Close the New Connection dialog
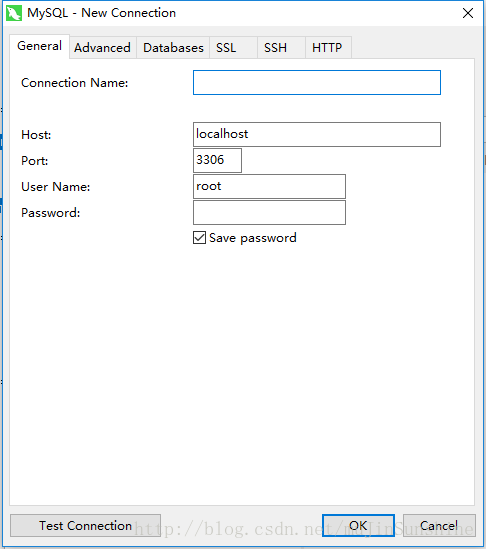 pos(468,13)
